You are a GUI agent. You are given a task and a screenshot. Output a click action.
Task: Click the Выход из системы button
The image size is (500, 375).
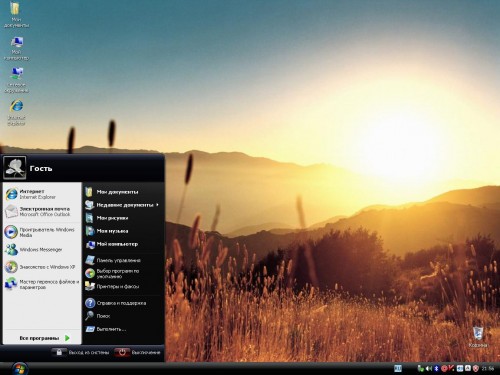click(x=81, y=352)
